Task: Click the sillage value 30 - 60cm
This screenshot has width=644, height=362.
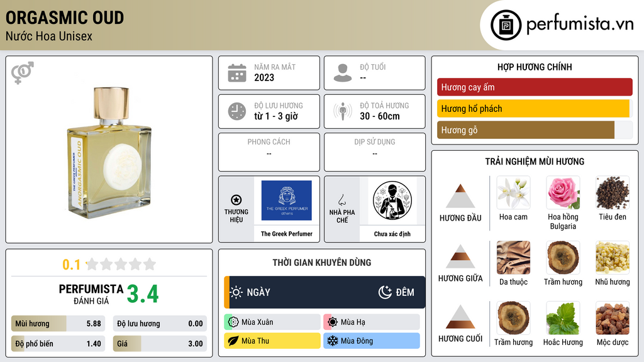Action: 380,116
